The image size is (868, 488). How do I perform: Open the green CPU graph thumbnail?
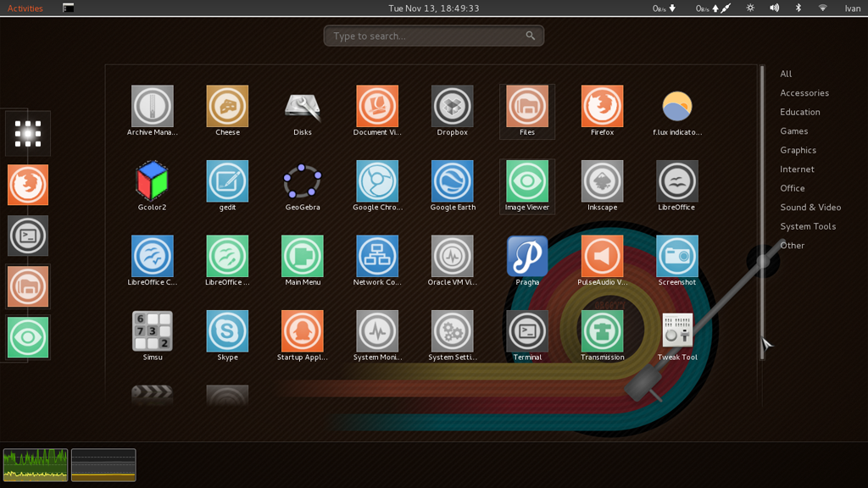(36, 465)
